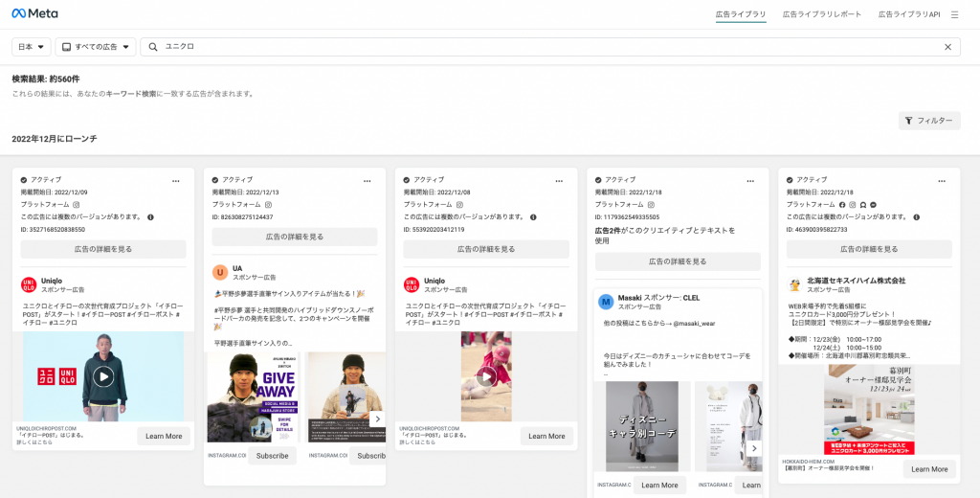Screen dimensions: 980x498
Task: Open three-dot menu on Masaki ad card
Action: tap(750, 181)
